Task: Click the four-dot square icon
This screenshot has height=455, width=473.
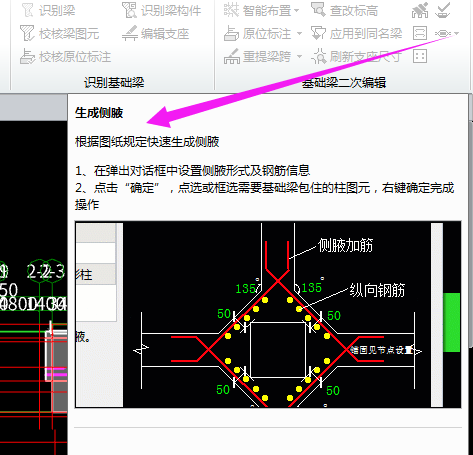Action: click(x=420, y=56)
